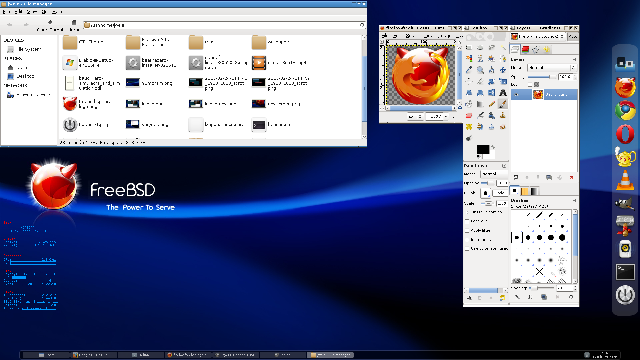Screen dimensions: 640x360
Task: Switch to the Paths tab in Layers dock
Action: (x=536, y=49)
